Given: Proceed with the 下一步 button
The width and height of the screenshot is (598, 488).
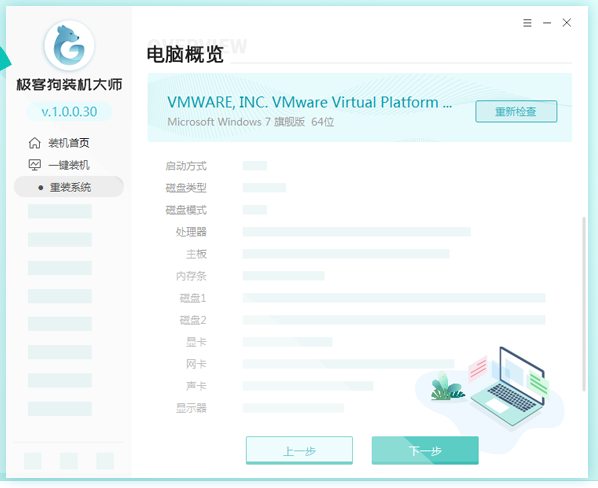Looking at the screenshot, I should 425,451.
